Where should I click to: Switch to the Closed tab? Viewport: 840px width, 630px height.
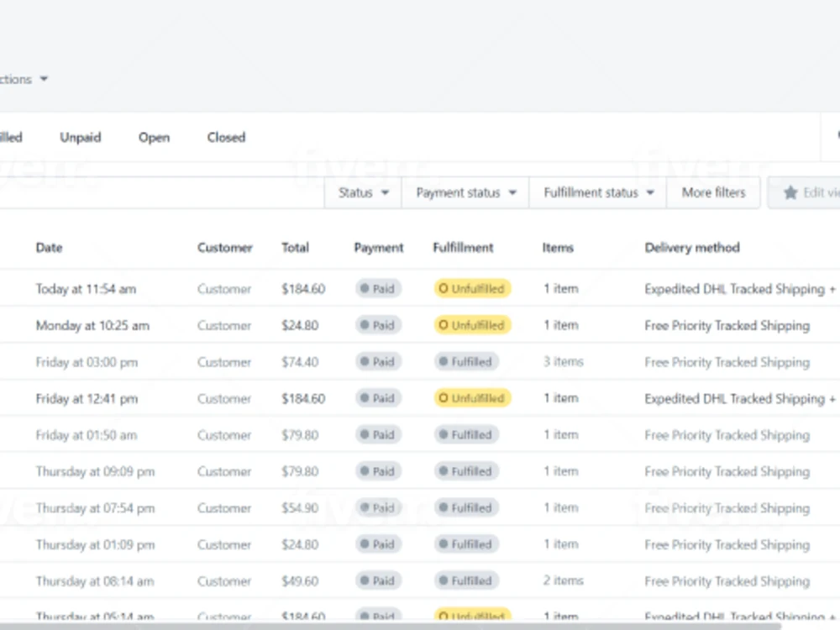point(226,138)
